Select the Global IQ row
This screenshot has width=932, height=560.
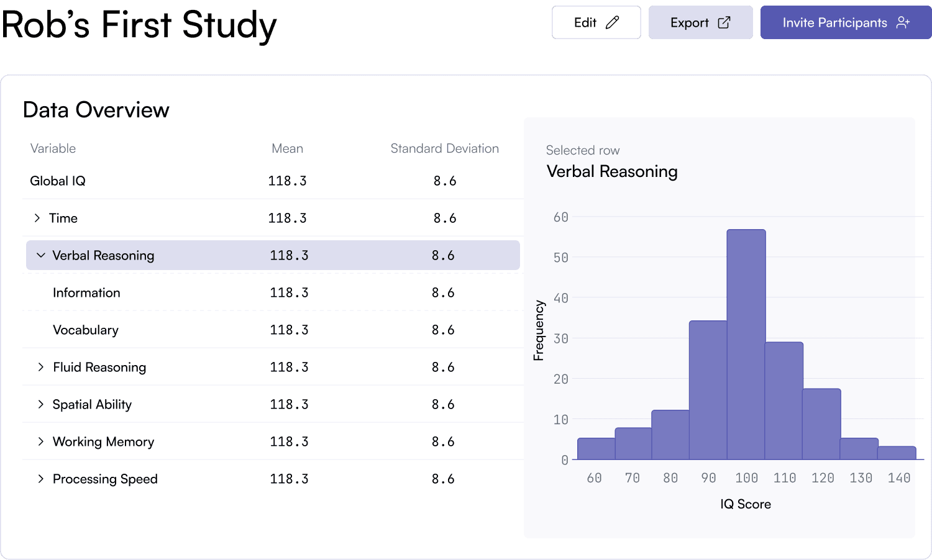click(58, 181)
